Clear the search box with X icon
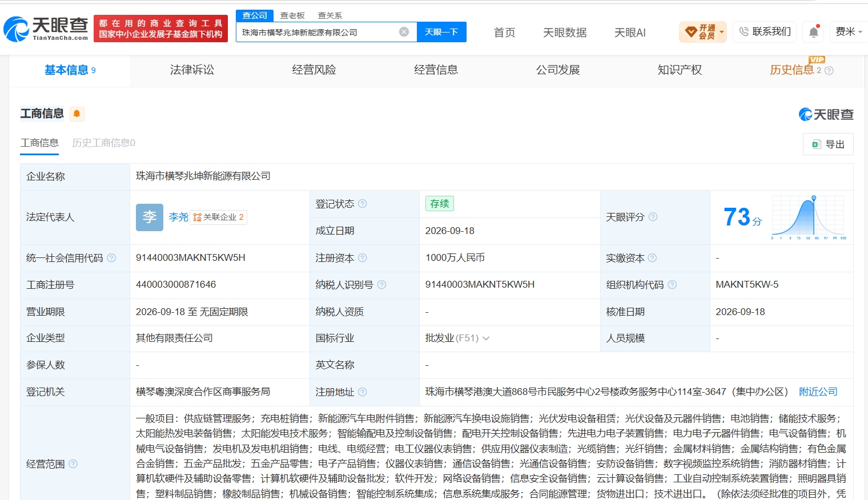This screenshot has height=500, width=868. (x=404, y=32)
